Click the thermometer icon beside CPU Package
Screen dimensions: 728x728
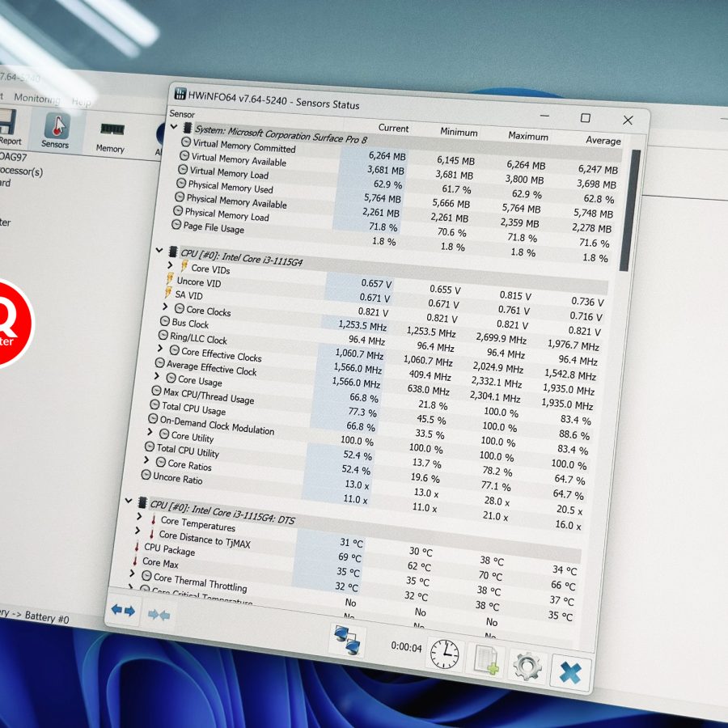coord(137,546)
